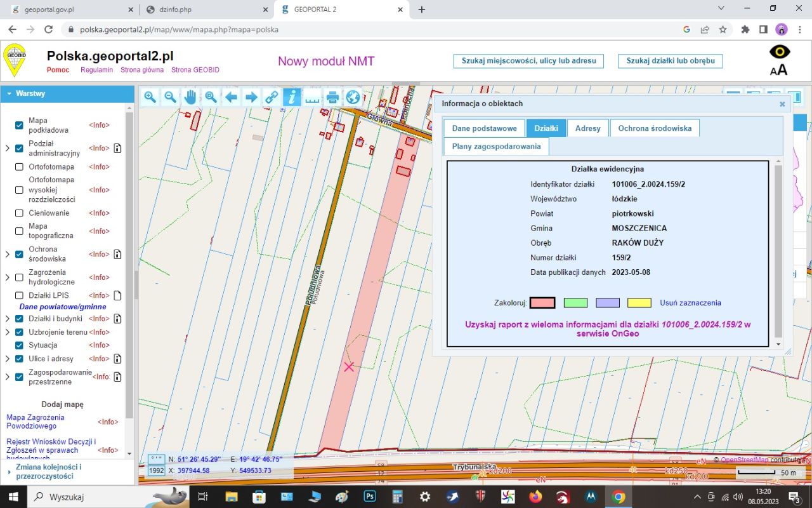Open the printer icon for map printing
Viewport: 812px width, 508px height.
click(332, 97)
